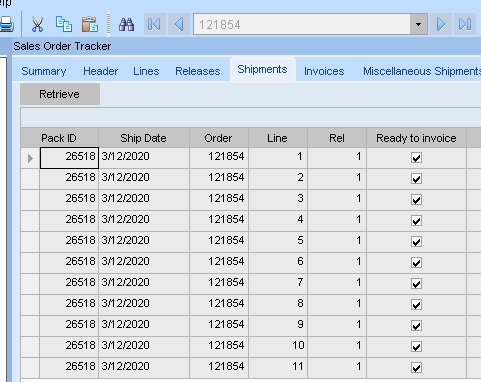The width and height of the screenshot is (481, 382).
Task: Click the Line cell showing 5
Action: click(x=278, y=242)
